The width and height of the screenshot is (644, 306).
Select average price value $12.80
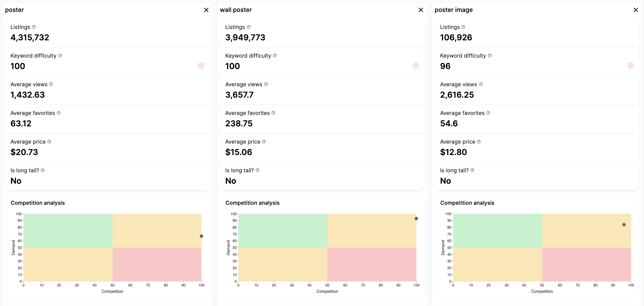tap(453, 152)
